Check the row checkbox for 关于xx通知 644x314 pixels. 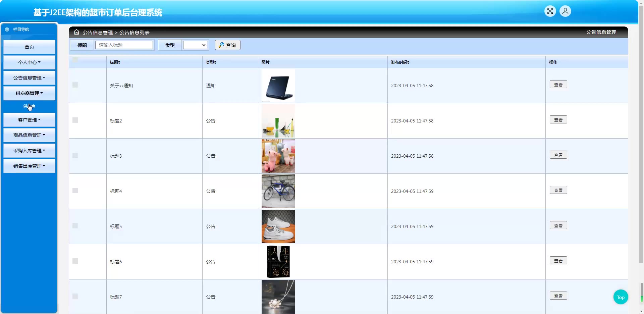tap(75, 85)
